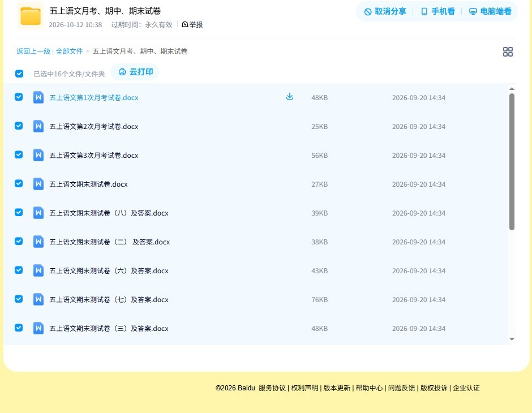Open 企业认证 footer link
532x413 pixels.
466,388
